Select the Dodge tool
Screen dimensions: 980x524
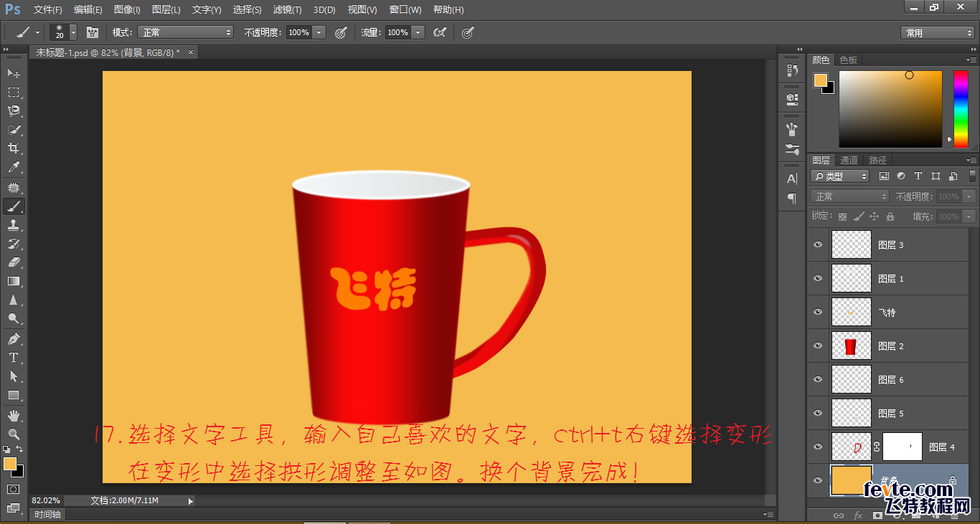coord(14,319)
